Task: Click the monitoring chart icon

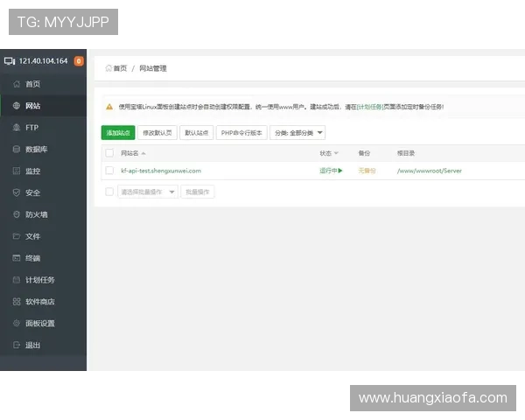Action: (17, 171)
